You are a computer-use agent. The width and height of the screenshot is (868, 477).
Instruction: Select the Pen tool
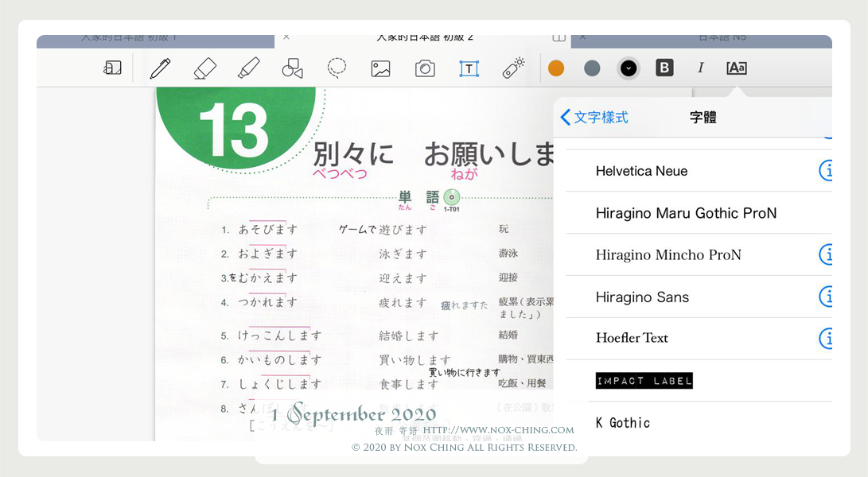click(x=160, y=68)
